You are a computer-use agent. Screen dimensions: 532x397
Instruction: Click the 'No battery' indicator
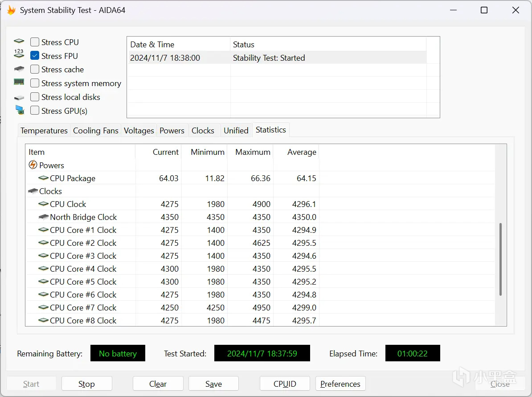tap(118, 353)
